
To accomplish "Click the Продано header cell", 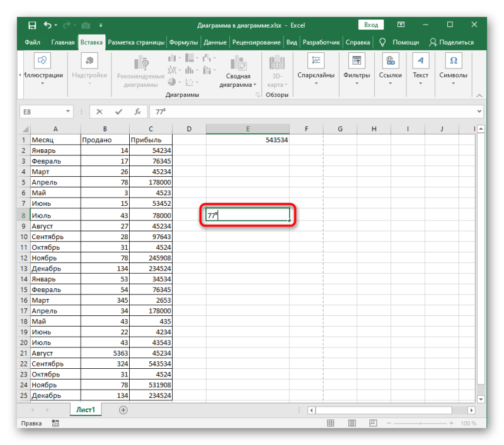I will coord(105,140).
